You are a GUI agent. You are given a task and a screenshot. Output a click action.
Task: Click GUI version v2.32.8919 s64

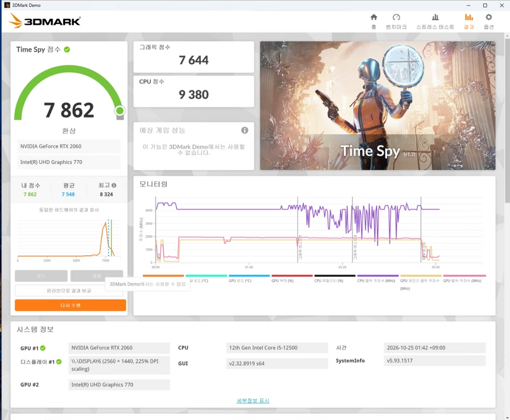[277, 363]
